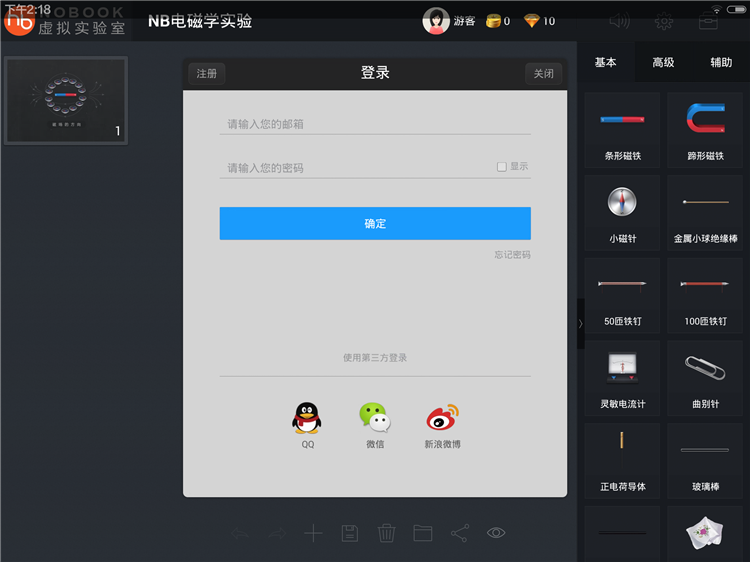
Task: Click the 关闭 close button
Action: coord(543,74)
